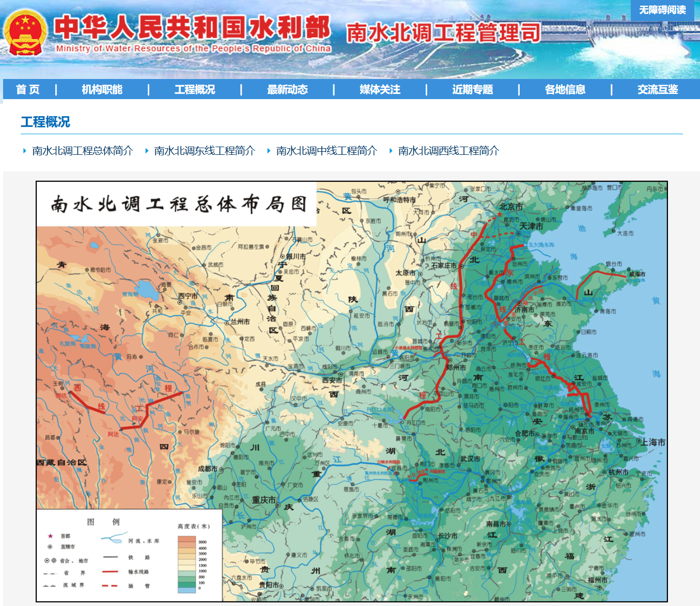Open the 南水北调工程总体简介 link

tap(83, 151)
